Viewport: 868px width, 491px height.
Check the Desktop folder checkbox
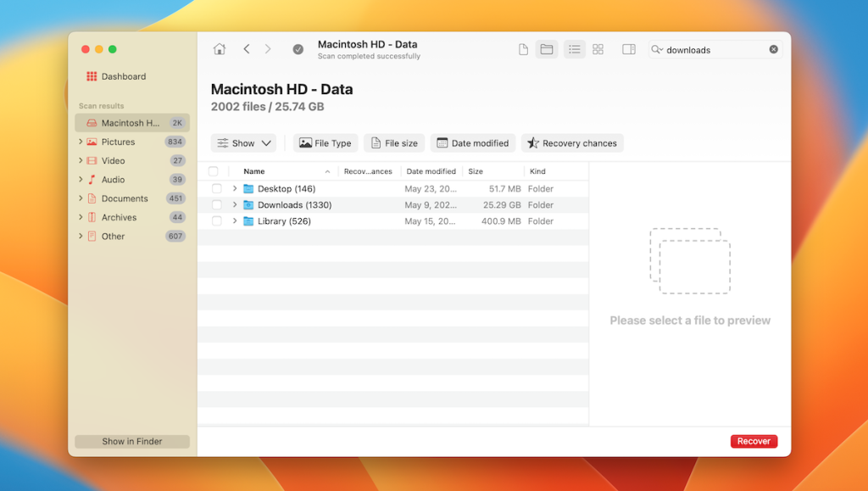(217, 188)
